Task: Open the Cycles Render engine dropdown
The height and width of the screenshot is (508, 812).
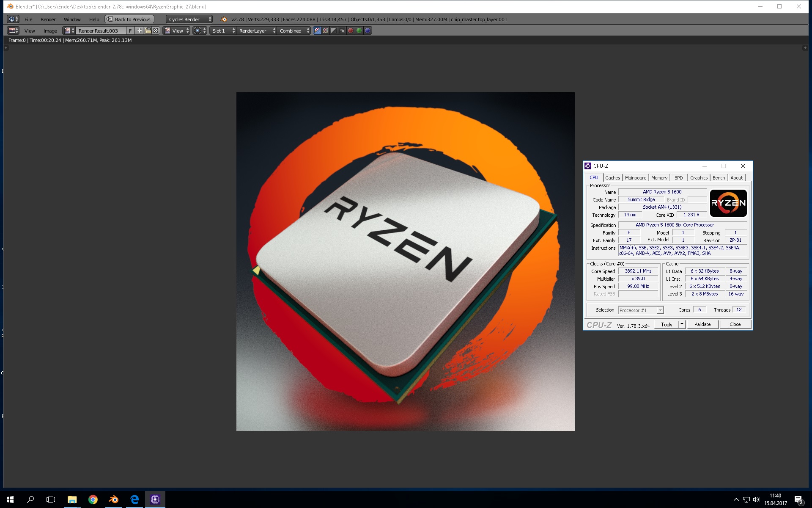Action: pyautogui.click(x=189, y=19)
